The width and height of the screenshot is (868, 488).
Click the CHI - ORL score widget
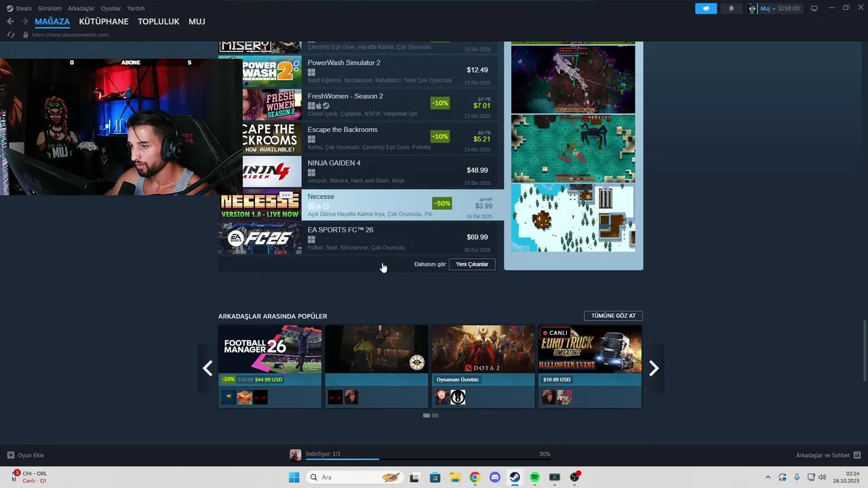[x=28, y=477]
